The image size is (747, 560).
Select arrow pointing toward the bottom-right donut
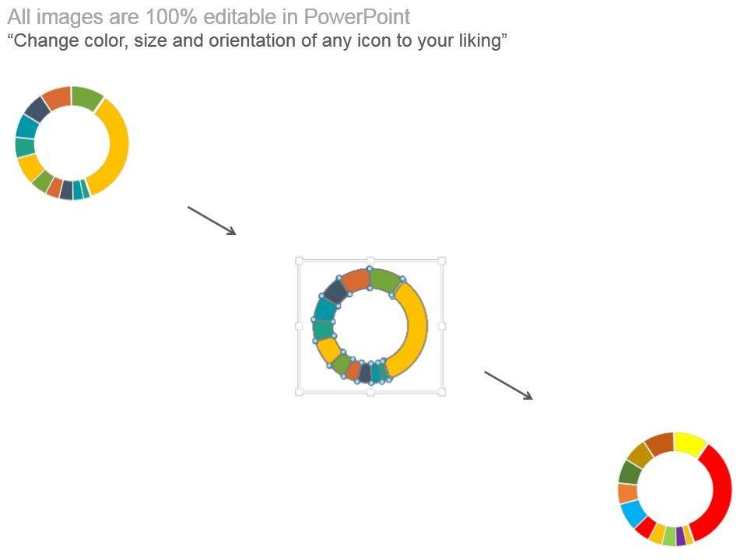[508, 385]
